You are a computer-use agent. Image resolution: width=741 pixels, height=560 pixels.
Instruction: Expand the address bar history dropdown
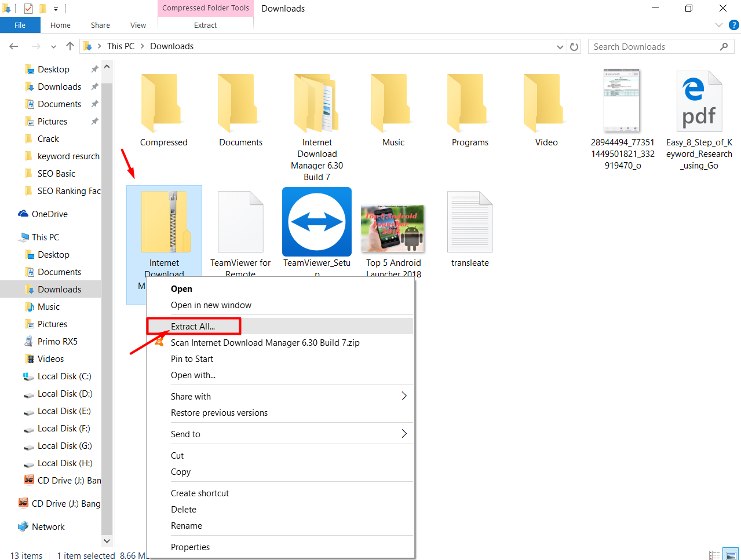click(x=560, y=47)
